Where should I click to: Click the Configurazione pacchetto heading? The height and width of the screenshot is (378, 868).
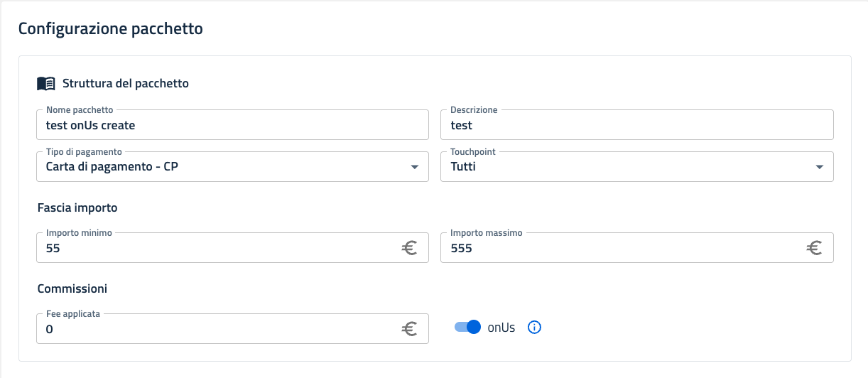(110, 28)
